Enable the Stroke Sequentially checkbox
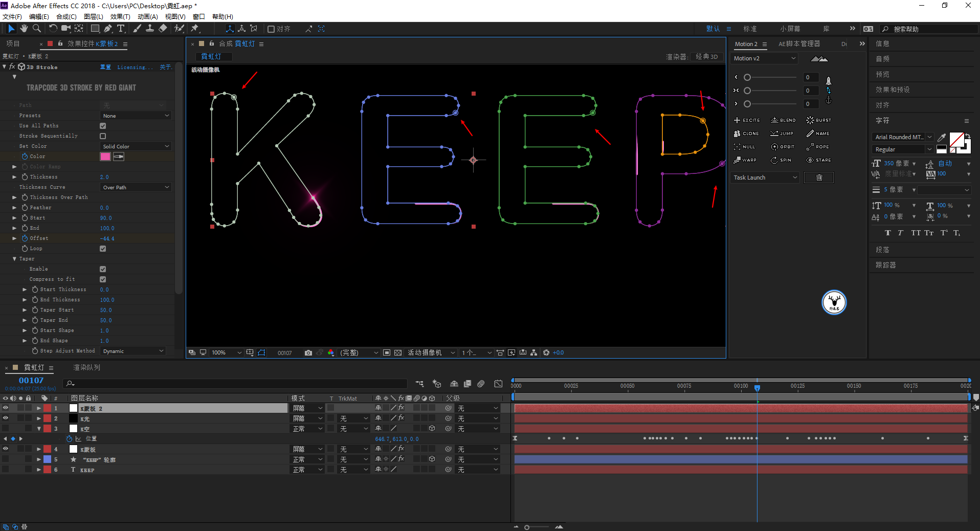 pos(103,136)
